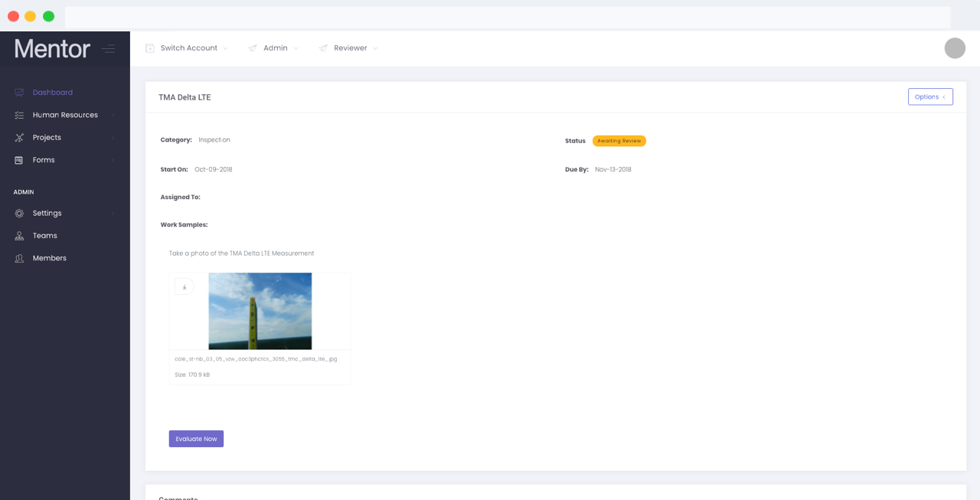
Task: Open the Admin dropdown chevron
Action: 296,49
